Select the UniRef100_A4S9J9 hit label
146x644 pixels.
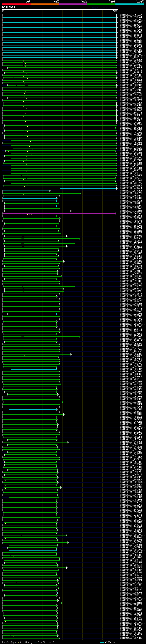pyautogui.click(x=131, y=72)
